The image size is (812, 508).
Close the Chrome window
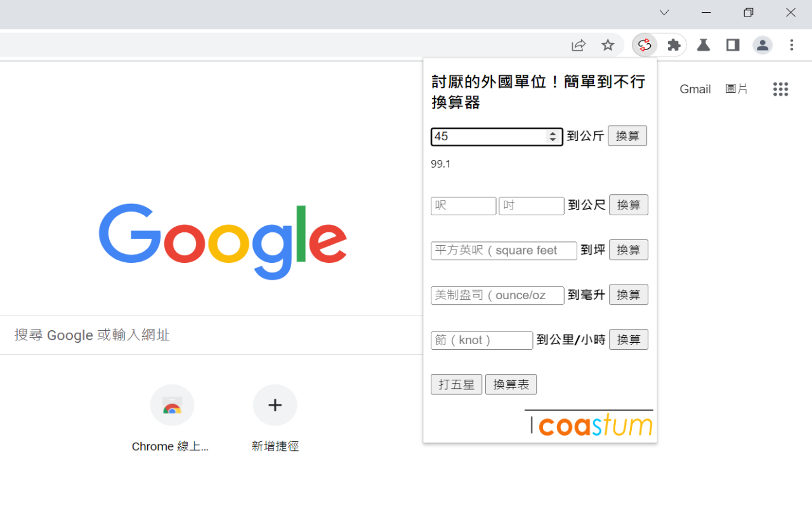(x=790, y=13)
